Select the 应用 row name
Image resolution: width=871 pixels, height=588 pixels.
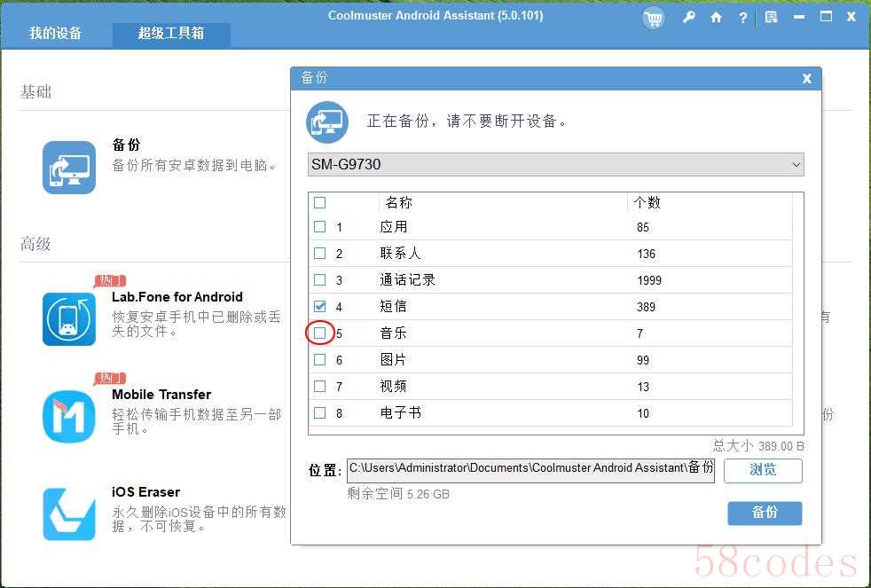click(394, 226)
